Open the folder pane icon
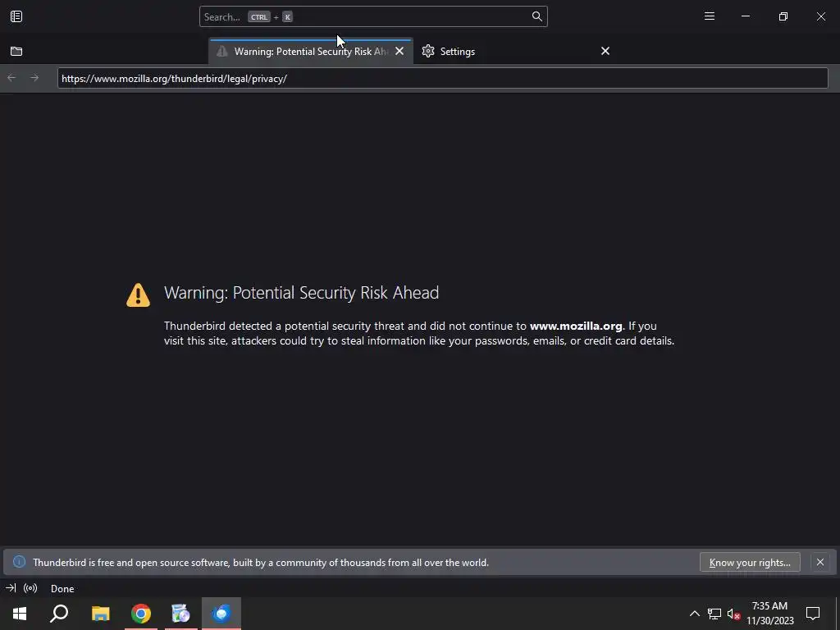This screenshot has height=630, width=840. 16,52
